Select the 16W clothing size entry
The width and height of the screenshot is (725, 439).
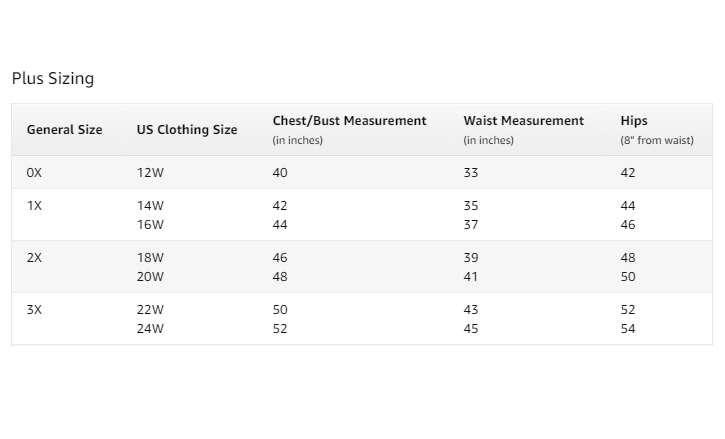coord(150,225)
